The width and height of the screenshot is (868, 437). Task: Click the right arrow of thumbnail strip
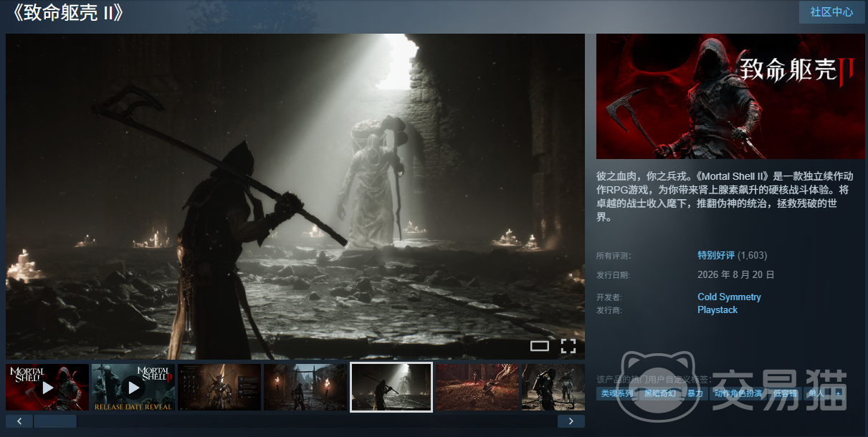tap(571, 421)
